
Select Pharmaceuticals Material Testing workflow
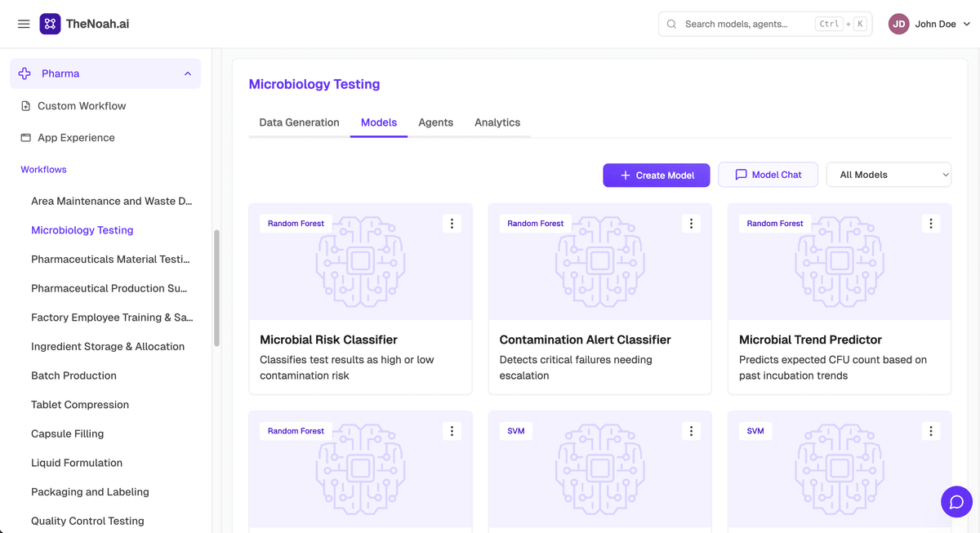click(110, 260)
